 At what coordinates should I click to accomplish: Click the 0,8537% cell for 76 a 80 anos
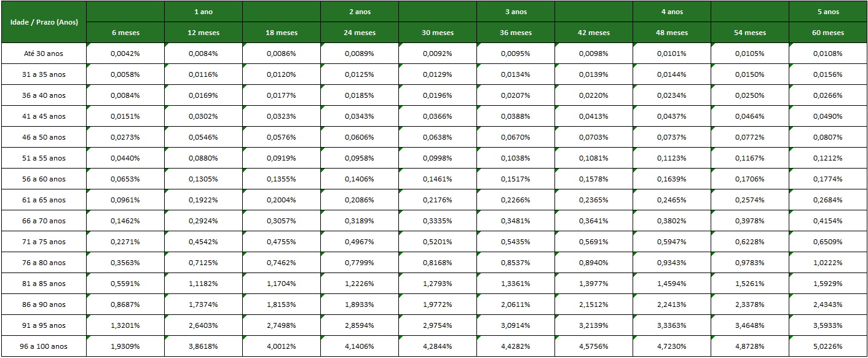coord(516,263)
